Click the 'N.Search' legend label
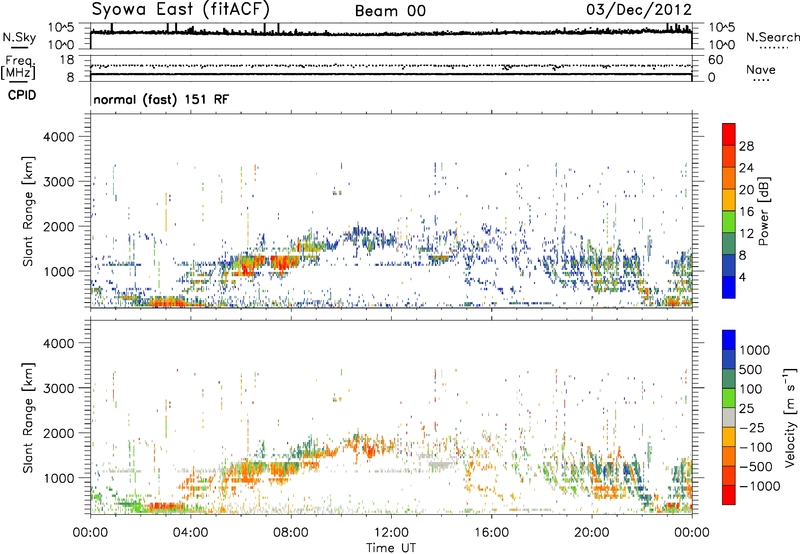 point(772,37)
